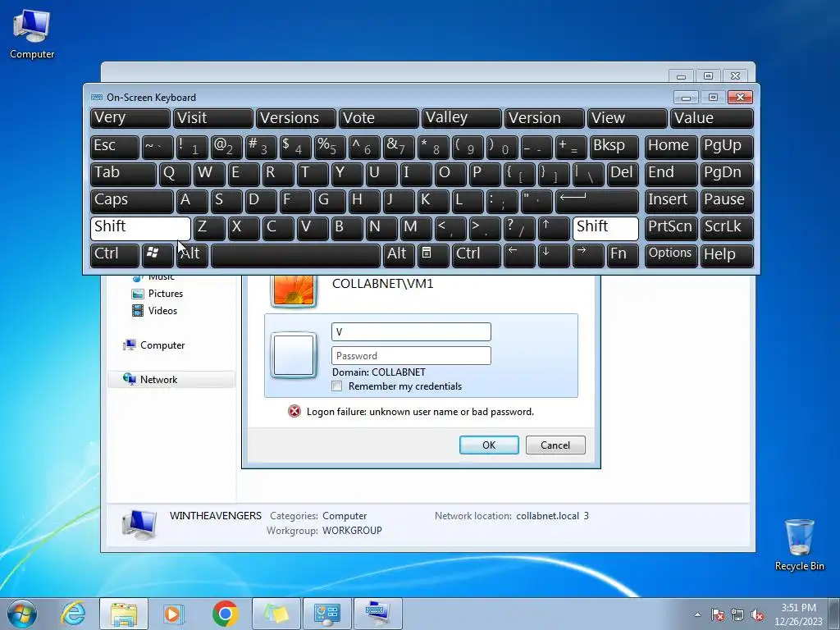Choose the 'Very' text prediction
The width and height of the screenshot is (840, 630).
point(130,118)
